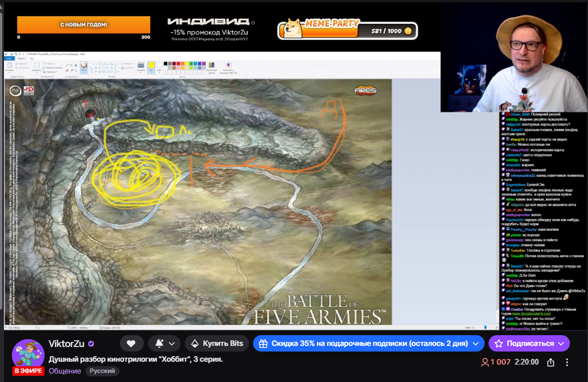Click chat username grizzly391

point(513,298)
